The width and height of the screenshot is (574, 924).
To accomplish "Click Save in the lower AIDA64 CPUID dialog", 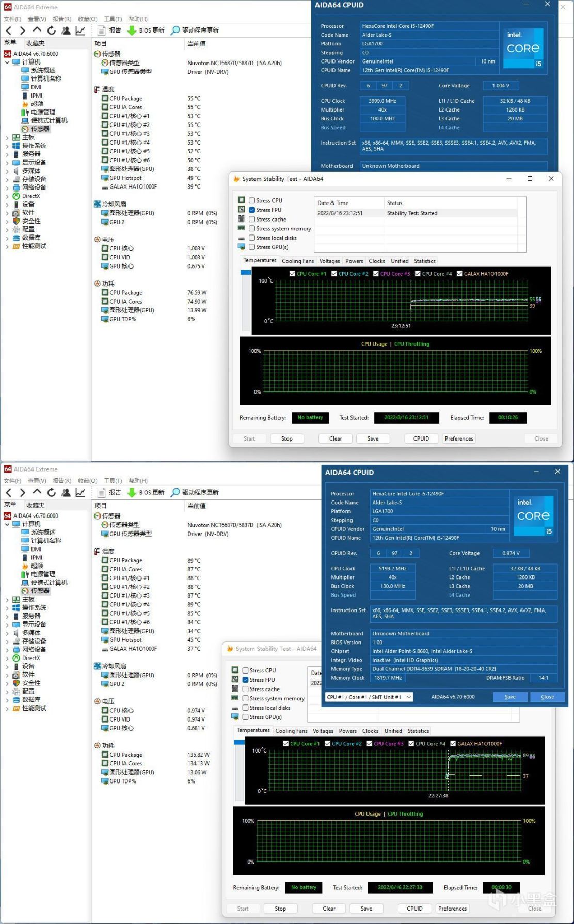I will [510, 697].
